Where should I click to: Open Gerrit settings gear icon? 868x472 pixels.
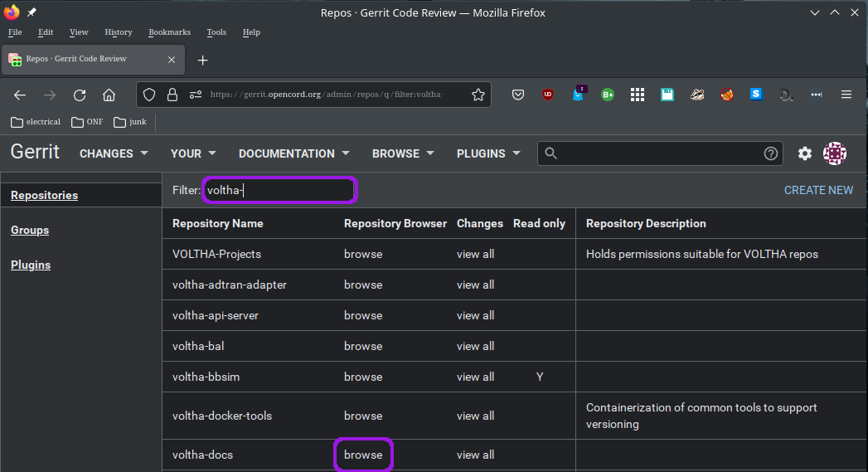[x=804, y=153]
